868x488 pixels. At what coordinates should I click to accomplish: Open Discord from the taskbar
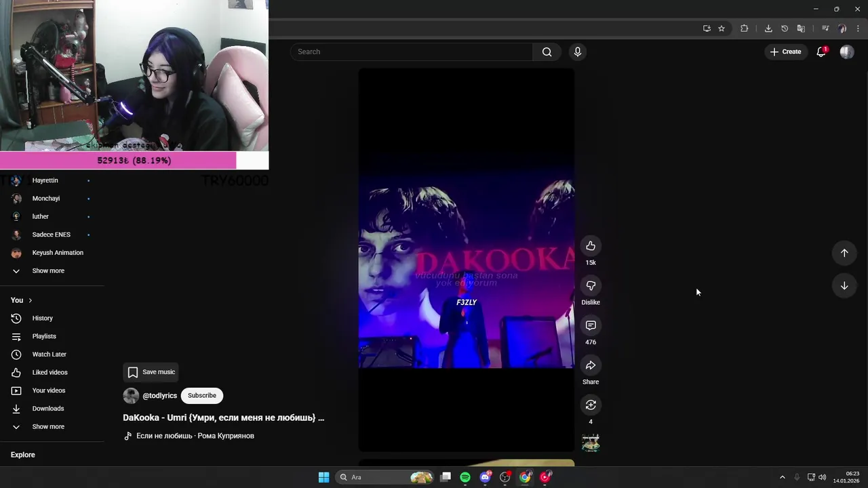click(485, 477)
